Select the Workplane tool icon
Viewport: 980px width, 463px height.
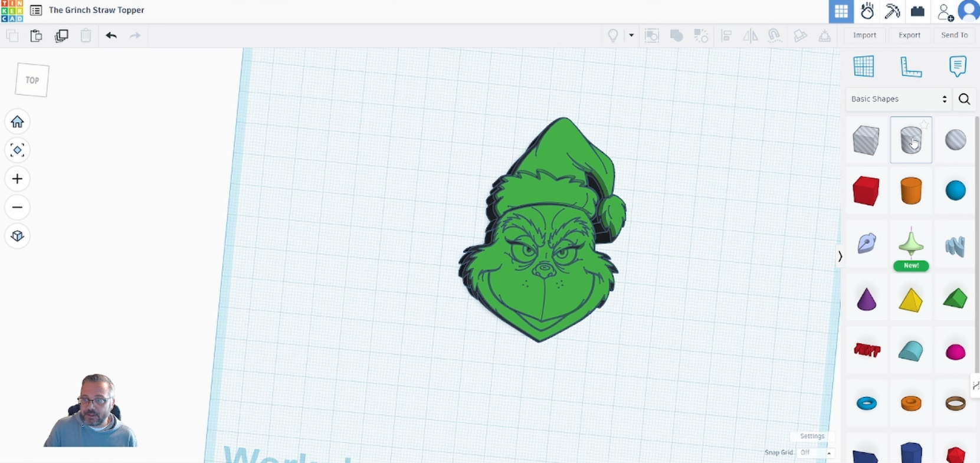pos(863,67)
